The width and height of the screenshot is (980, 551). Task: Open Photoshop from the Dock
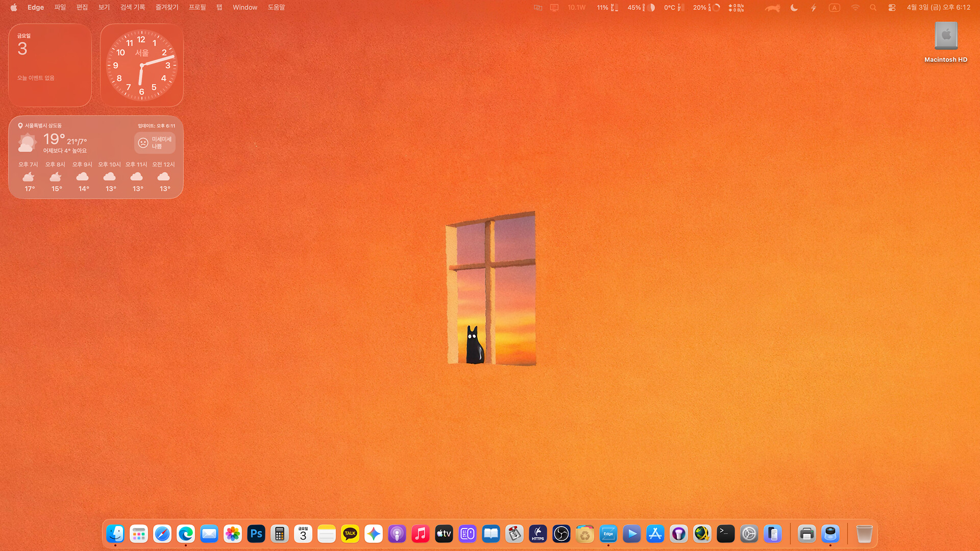coord(256,534)
